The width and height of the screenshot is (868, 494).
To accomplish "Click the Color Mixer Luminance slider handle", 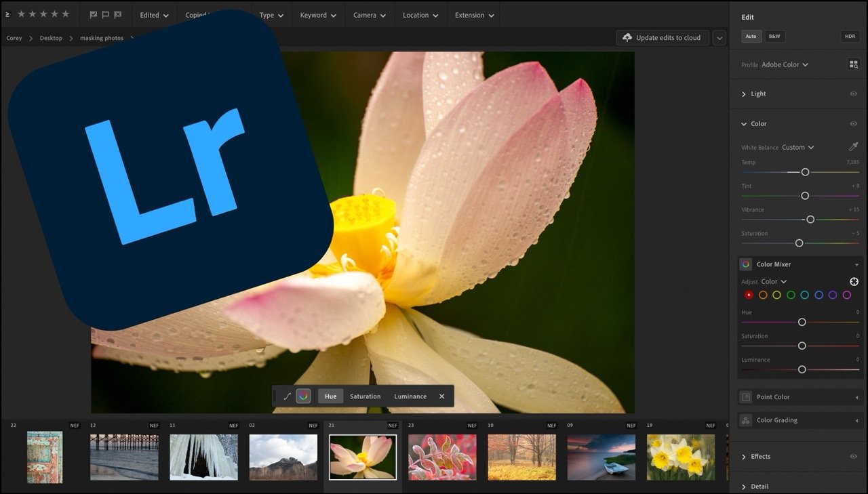I will 802,369.
